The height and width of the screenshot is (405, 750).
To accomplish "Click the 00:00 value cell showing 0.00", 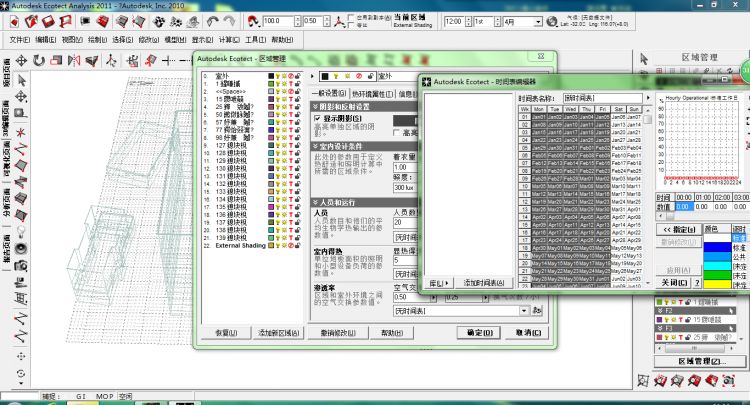I will pyautogui.click(x=683, y=207).
